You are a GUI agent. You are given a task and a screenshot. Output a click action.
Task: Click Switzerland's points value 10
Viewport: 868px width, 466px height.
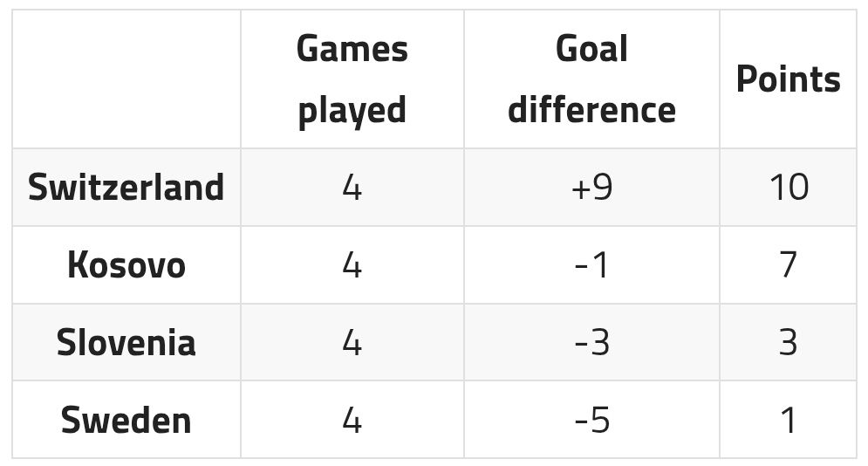click(x=788, y=188)
